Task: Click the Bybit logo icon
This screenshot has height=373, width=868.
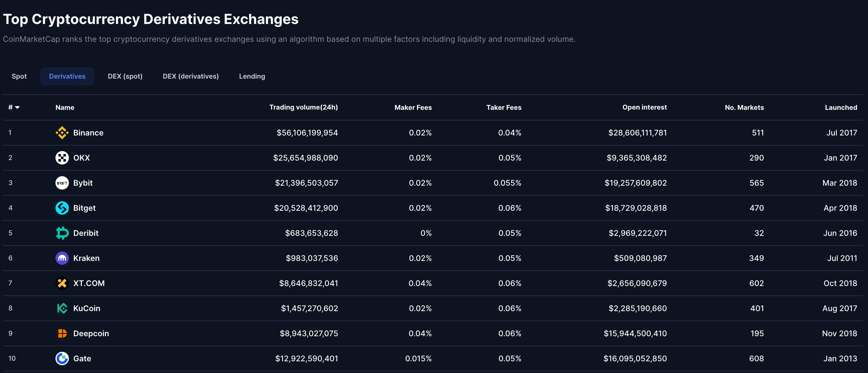Action: coord(62,183)
